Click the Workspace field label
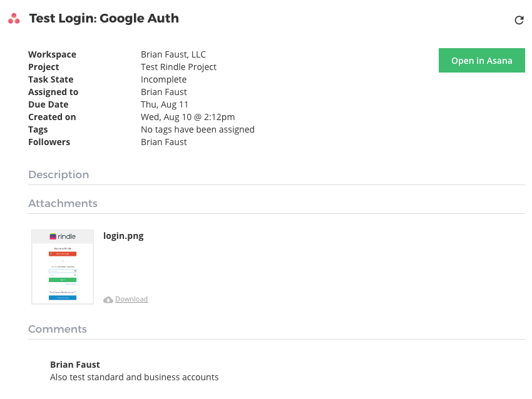The image size is (532, 399). coord(52,54)
